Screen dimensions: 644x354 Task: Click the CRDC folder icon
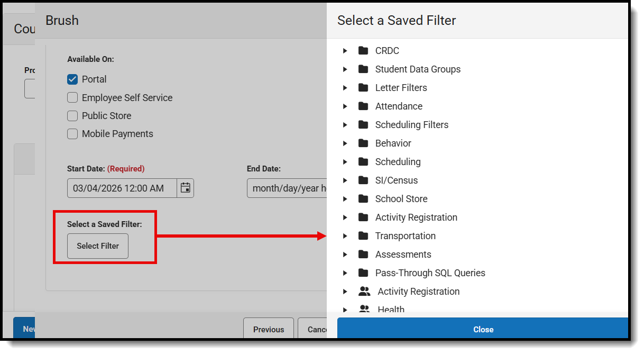[x=363, y=50]
